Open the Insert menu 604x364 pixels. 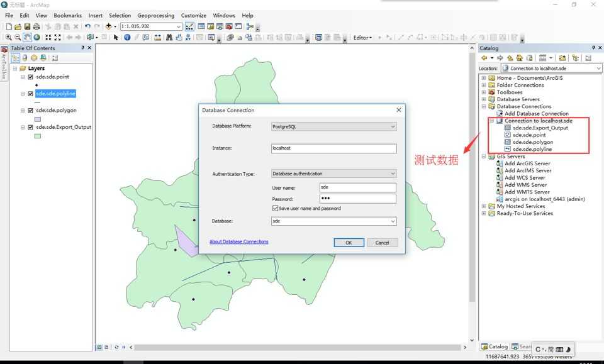tap(95, 15)
